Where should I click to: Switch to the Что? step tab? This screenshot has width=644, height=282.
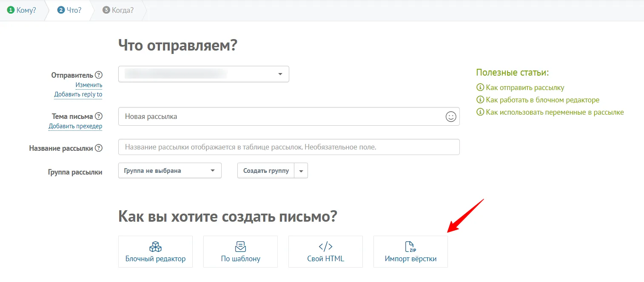[x=69, y=10]
